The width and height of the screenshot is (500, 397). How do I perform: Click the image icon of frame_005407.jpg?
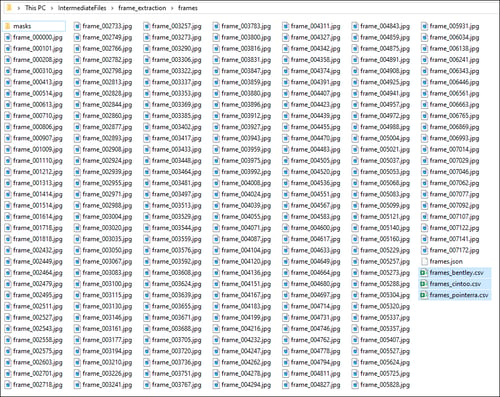355,340
